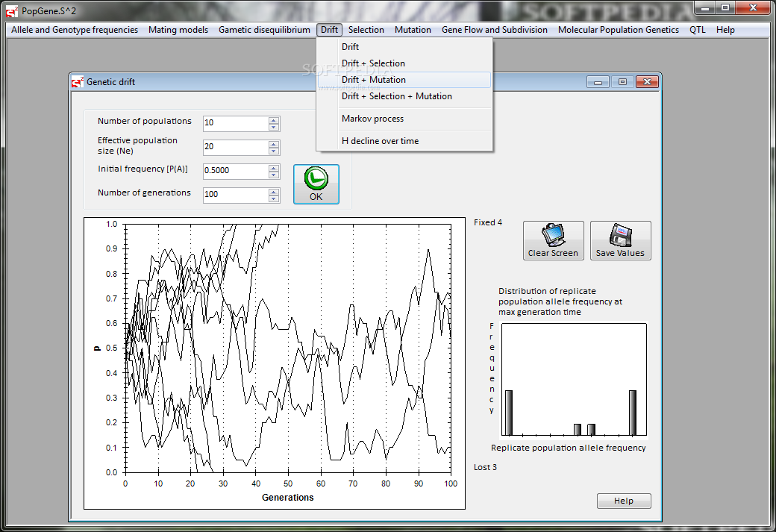Click 'Initial frequency [P(A)]' label text

[x=143, y=169]
